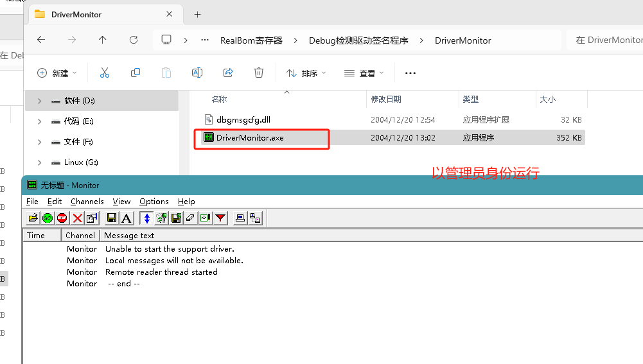The width and height of the screenshot is (643, 364).
Task: Toggle the blue up-down autoscroll icon
Action: (146, 218)
